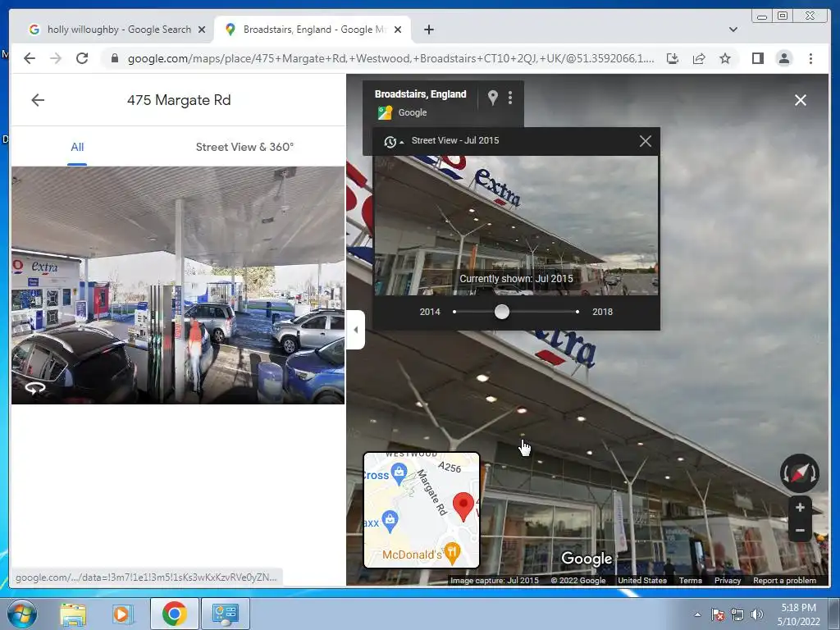This screenshot has height=630, width=840.
Task: Bookmark this page with the star icon
Action: pos(725,58)
